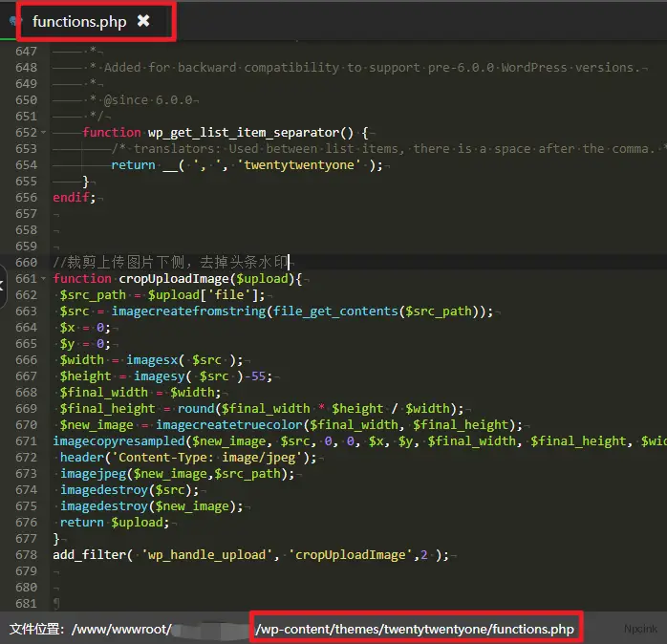This screenshot has width=667, height=644.
Task: Select the functions.php editor tab
Action: click(79, 21)
